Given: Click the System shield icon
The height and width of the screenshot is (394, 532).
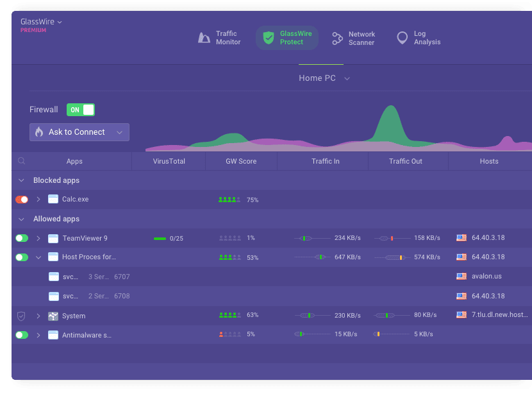Looking at the screenshot, I should 21,316.
